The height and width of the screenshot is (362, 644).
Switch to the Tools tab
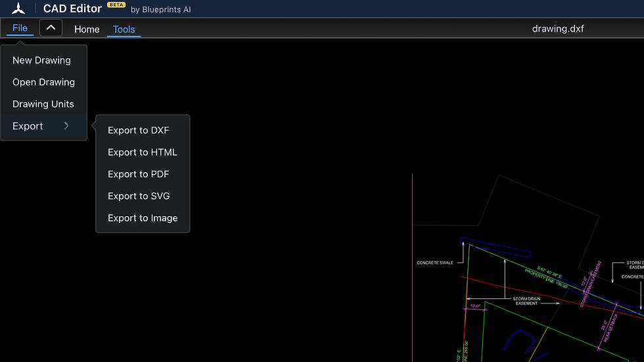pyautogui.click(x=124, y=29)
